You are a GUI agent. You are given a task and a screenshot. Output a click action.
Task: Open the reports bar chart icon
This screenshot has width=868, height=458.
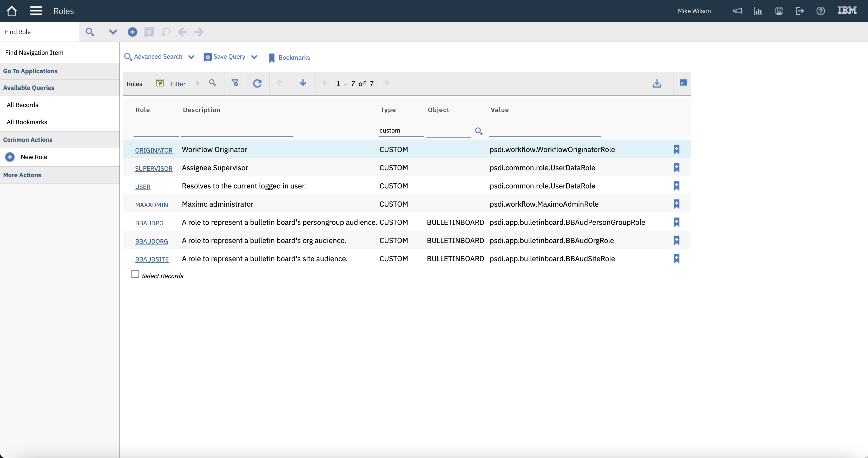[758, 11]
